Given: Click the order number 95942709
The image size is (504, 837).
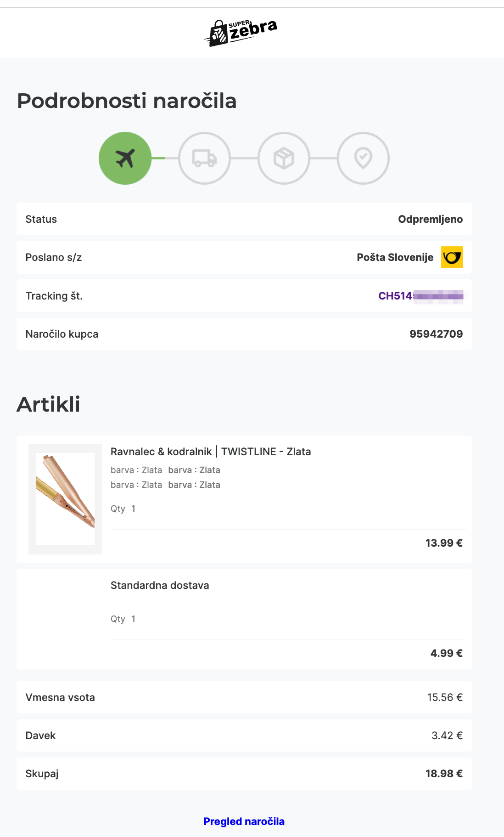Looking at the screenshot, I should tap(436, 334).
